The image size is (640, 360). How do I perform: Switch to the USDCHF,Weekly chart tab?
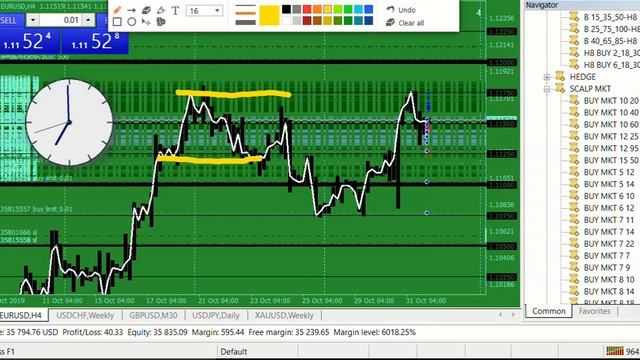[x=85, y=316]
